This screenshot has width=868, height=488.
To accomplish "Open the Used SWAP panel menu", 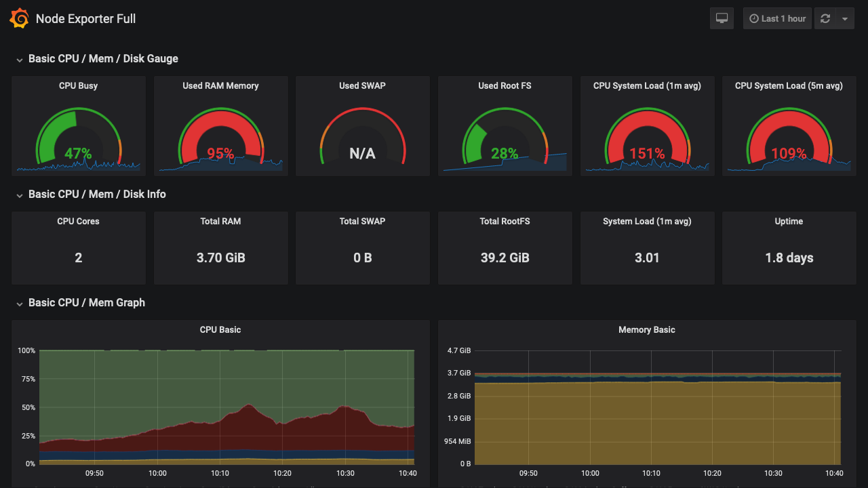I will [362, 85].
